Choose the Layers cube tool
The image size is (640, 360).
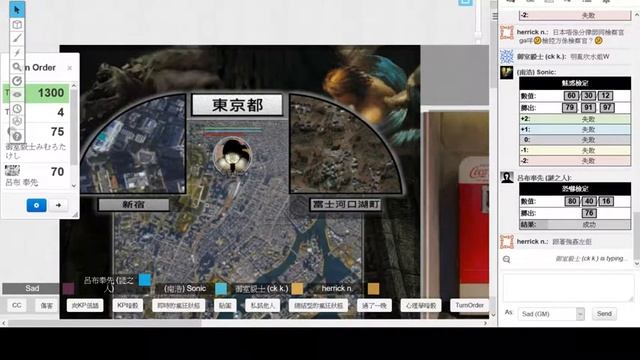click(17, 24)
